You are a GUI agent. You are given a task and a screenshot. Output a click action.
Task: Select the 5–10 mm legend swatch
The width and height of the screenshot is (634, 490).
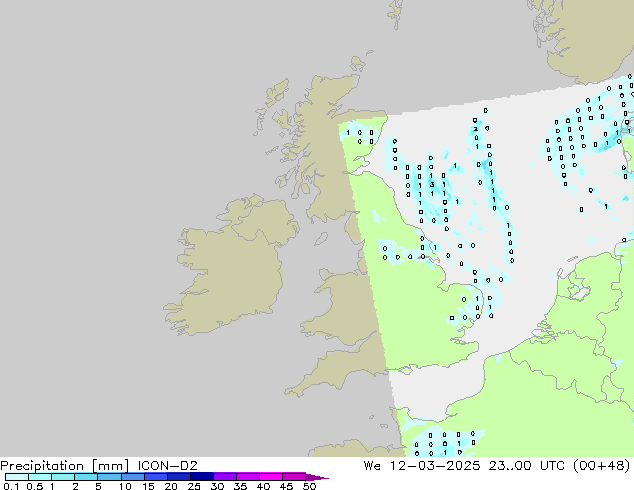click(109, 477)
